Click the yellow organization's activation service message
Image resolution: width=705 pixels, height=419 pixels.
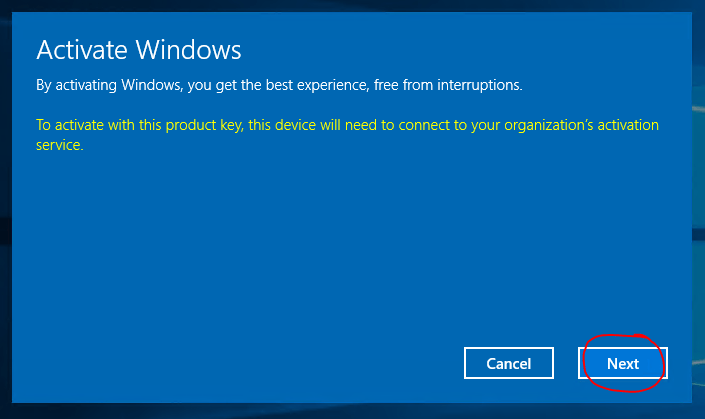coord(347,134)
